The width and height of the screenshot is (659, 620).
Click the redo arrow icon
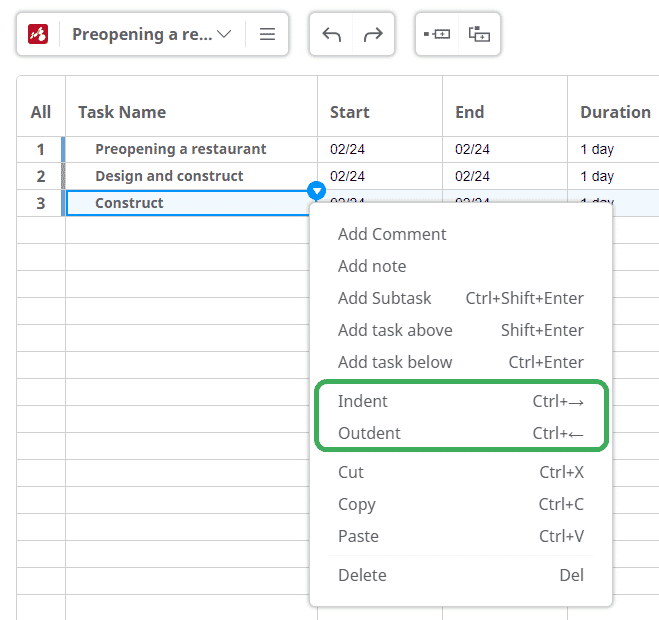(373, 34)
